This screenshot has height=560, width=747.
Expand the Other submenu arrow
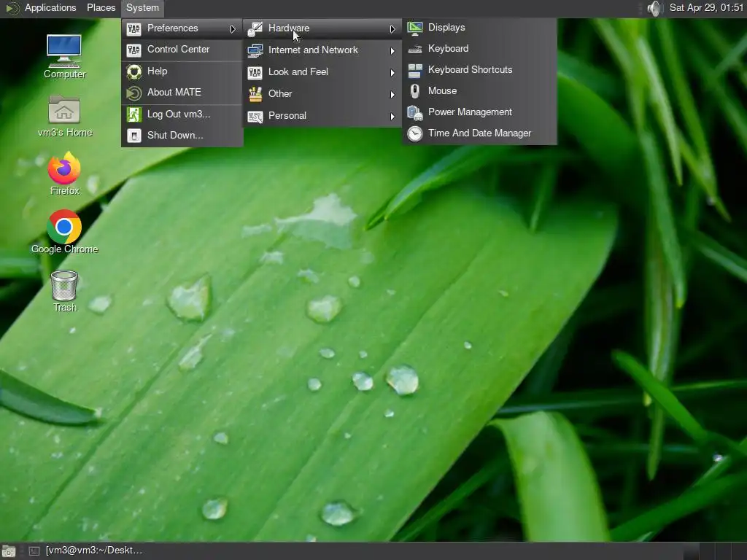point(392,94)
